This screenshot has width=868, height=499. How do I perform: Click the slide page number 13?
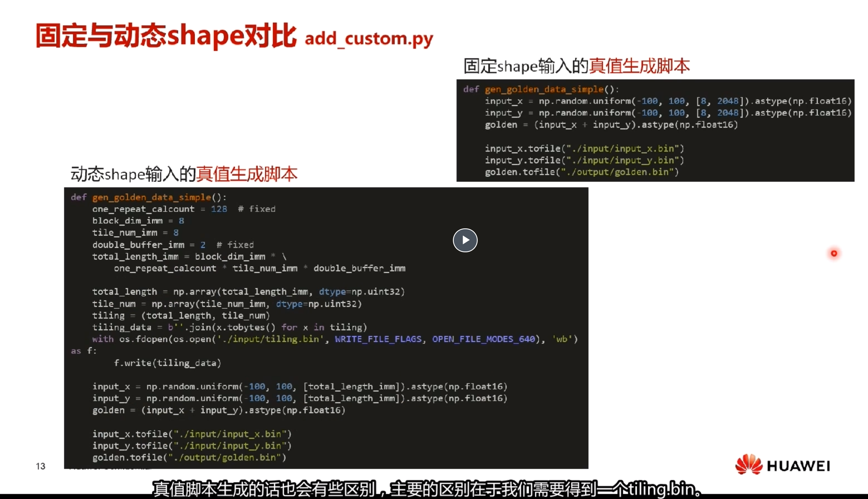point(40,466)
